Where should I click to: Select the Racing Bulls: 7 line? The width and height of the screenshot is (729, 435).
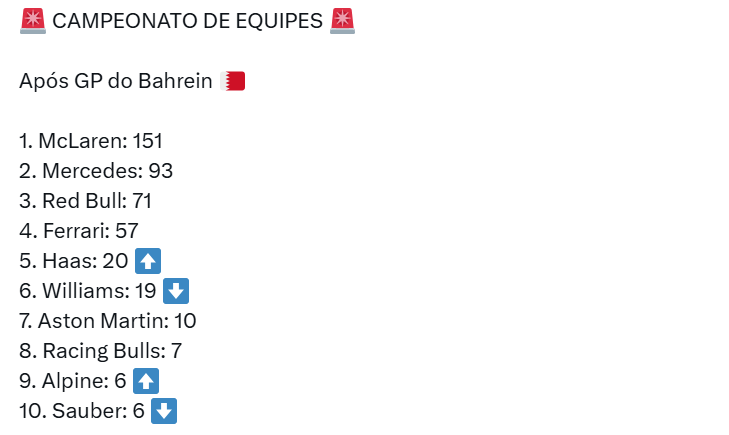tap(100, 351)
